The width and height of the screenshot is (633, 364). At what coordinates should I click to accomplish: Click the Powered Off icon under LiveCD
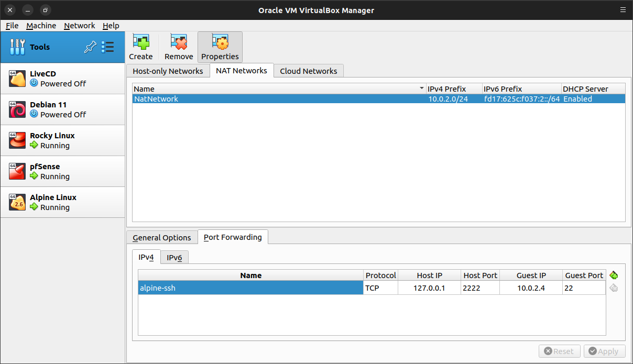click(x=34, y=83)
